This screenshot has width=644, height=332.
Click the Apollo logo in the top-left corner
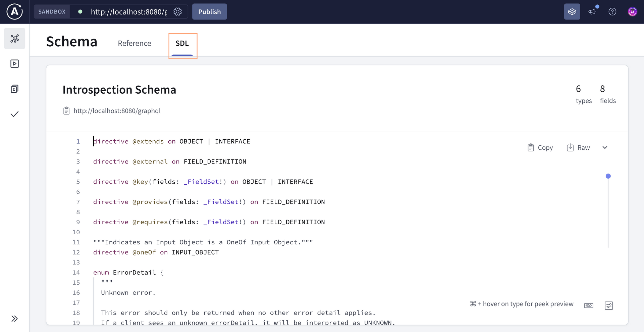14,11
